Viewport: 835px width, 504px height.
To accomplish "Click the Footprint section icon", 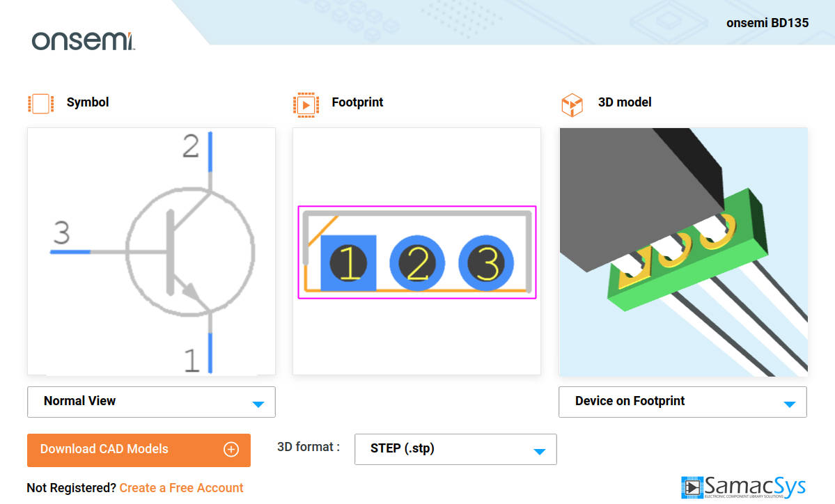I will click(306, 105).
